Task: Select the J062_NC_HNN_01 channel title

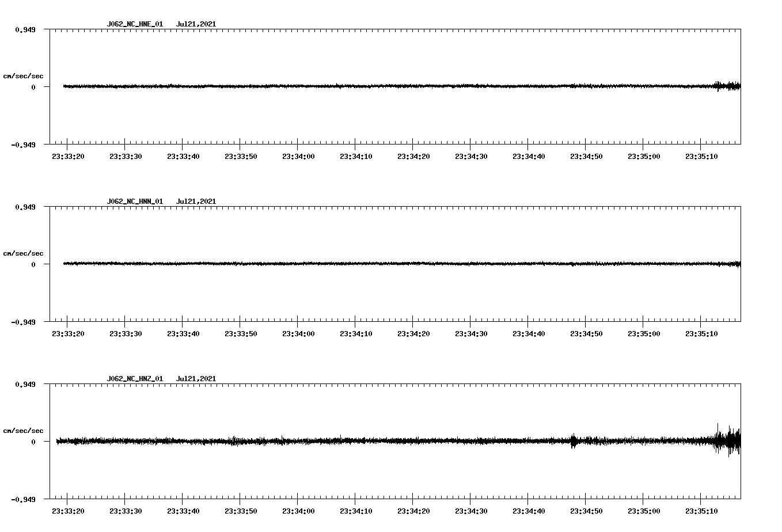Action: tap(134, 201)
